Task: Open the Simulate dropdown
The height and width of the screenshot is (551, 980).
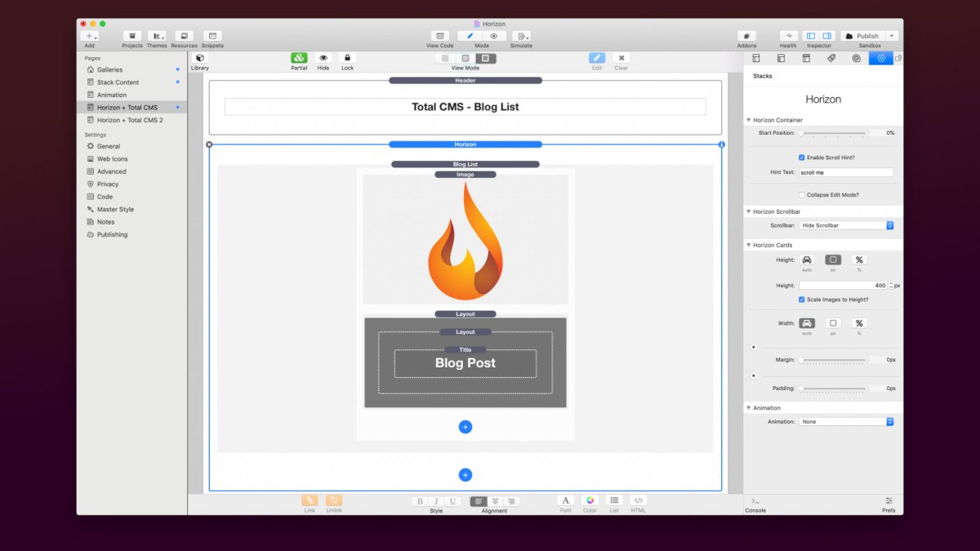Action: point(521,36)
